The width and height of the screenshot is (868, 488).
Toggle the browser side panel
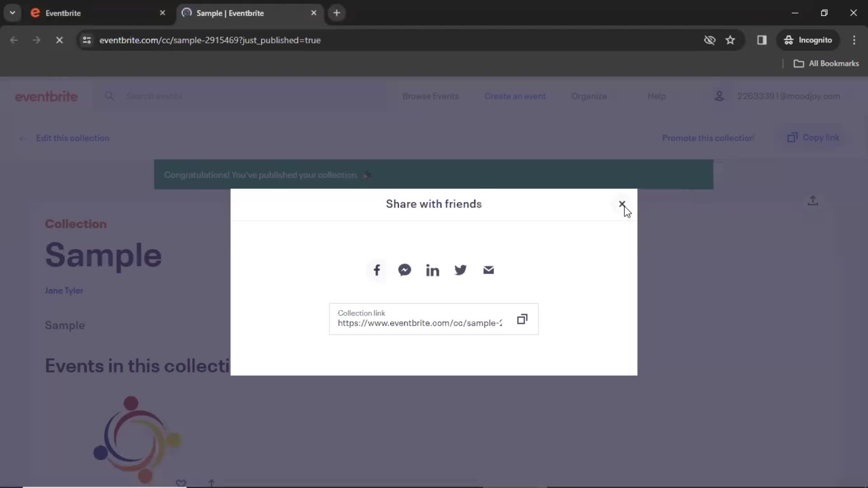(x=762, y=40)
